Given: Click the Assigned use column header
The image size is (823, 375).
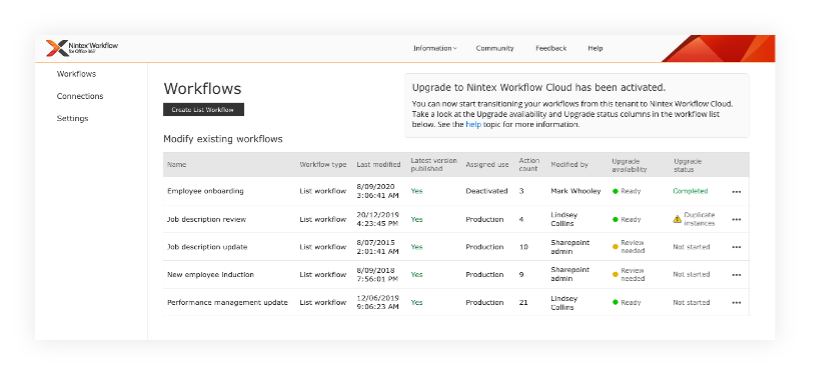Looking at the screenshot, I should [x=487, y=165].
